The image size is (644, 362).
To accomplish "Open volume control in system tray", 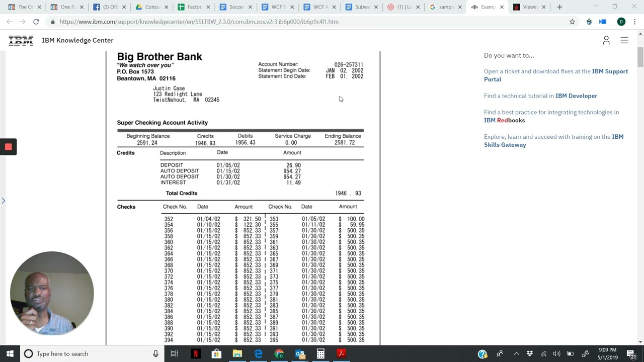I will tap(557, 354).
